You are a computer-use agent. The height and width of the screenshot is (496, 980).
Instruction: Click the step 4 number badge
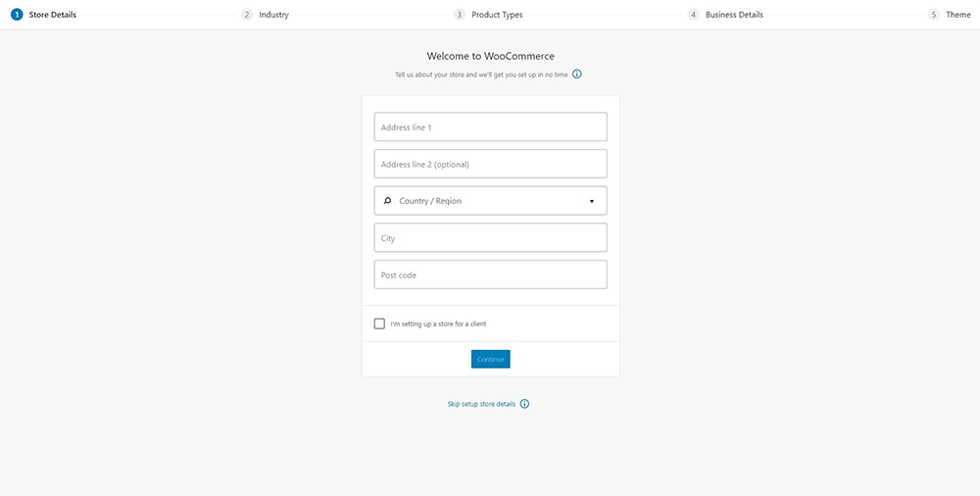point(693,15)
